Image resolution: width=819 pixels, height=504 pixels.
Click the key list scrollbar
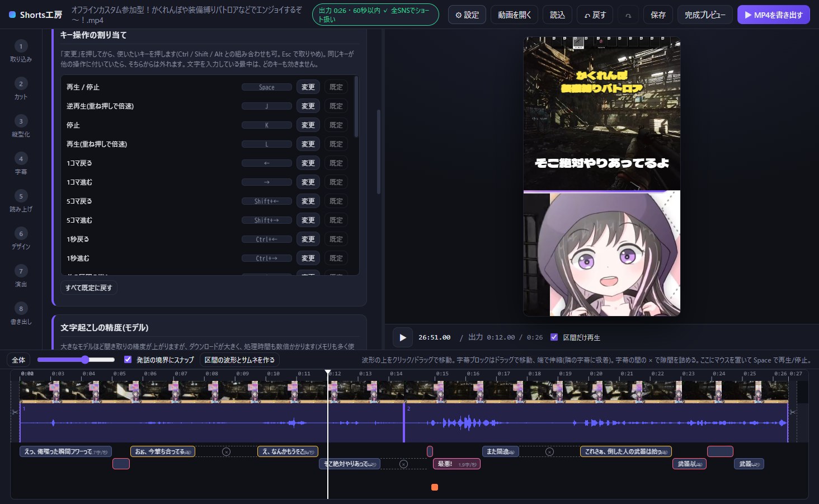tap(356, 107)
